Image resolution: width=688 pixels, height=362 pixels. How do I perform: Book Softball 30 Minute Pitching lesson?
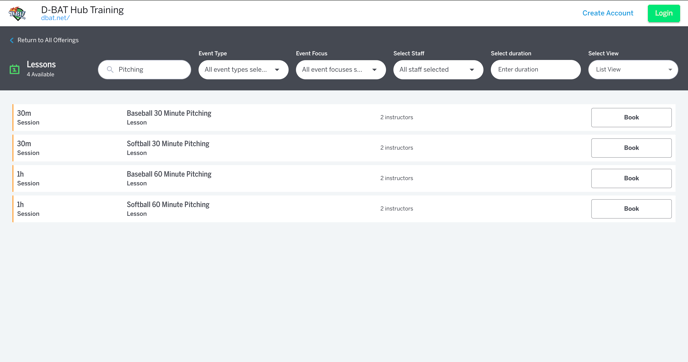pyautogui.click(x=631, y=148)
